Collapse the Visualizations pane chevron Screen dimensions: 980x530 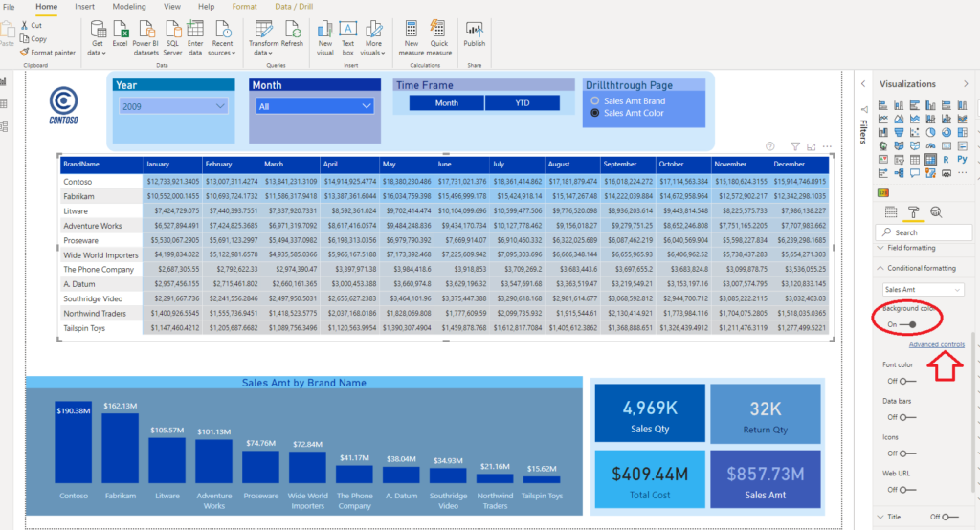(x=966, y=84)
